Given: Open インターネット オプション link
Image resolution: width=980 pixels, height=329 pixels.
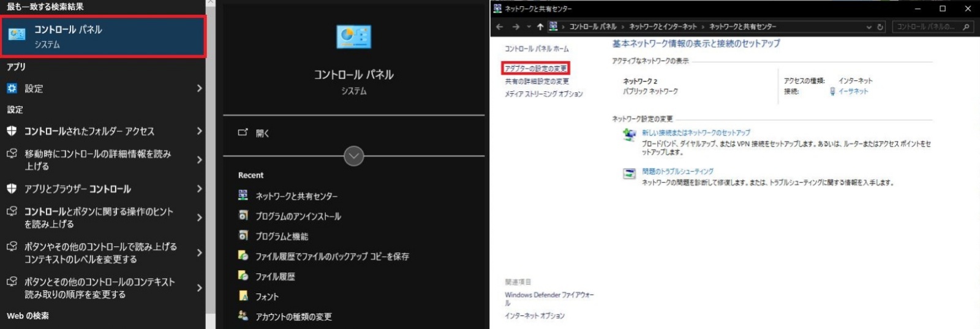Looking at the screenshot, I should click(534, 316).
